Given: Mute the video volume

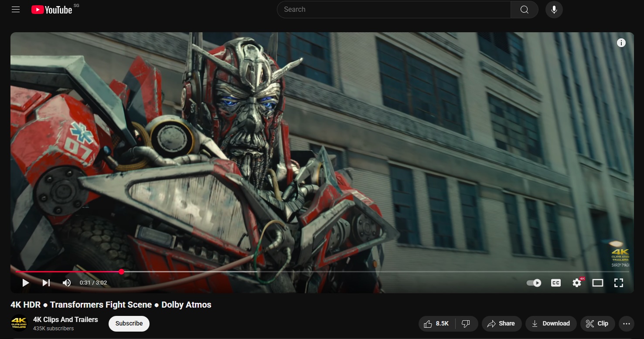Looking at the screenshot, I should tap(67, 283).
